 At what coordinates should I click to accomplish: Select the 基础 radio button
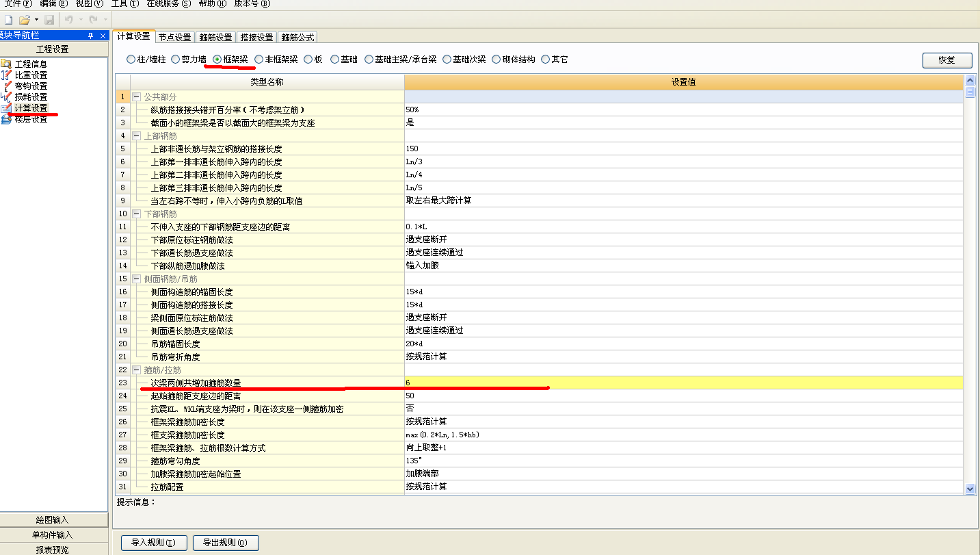334,60
